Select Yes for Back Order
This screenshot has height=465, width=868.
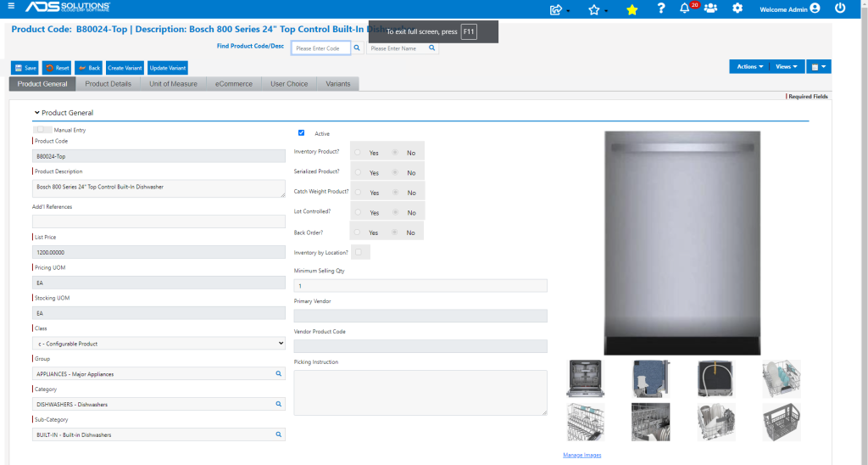[x=357, y=232]
